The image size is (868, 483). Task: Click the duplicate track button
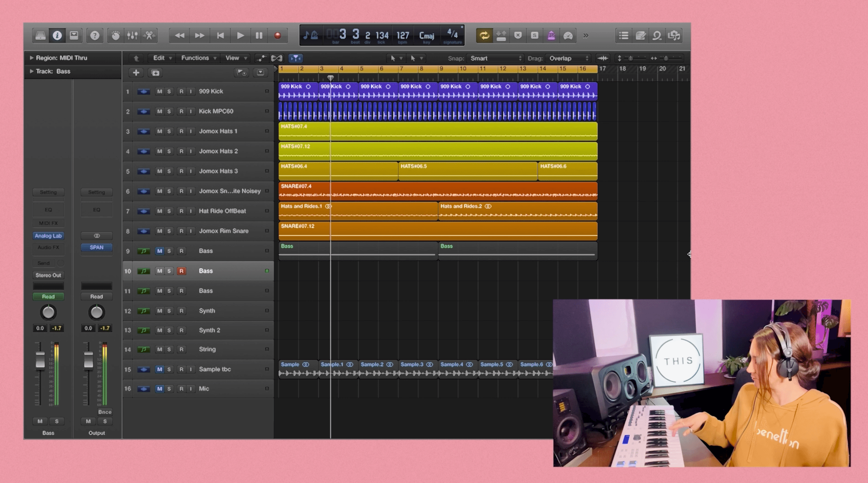pos(156,73)
